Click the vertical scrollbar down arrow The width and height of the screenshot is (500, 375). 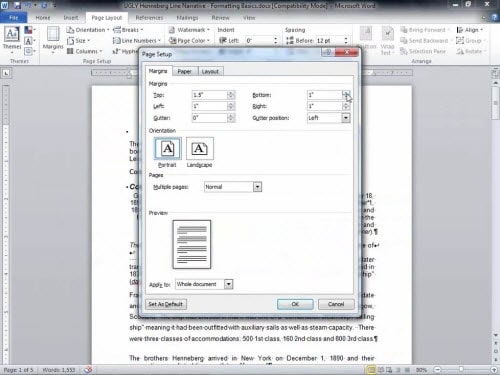pyautogui.click(x=496, y=335)
